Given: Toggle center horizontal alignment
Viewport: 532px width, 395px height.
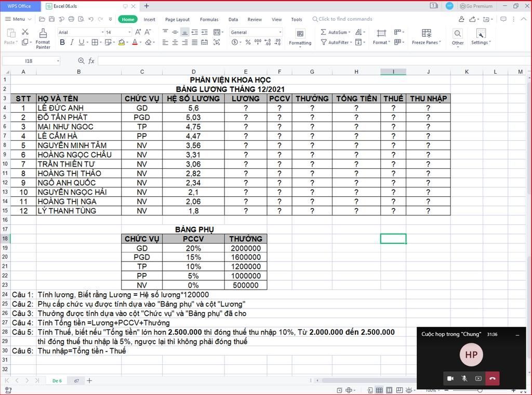Looking at the screenshot, I should (x=175, y=42).
